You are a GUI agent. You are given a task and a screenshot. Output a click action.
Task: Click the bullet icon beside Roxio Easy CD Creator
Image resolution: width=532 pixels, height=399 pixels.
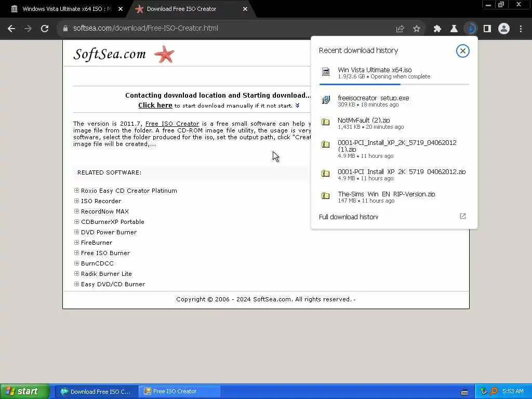click(x=76, y=191)
